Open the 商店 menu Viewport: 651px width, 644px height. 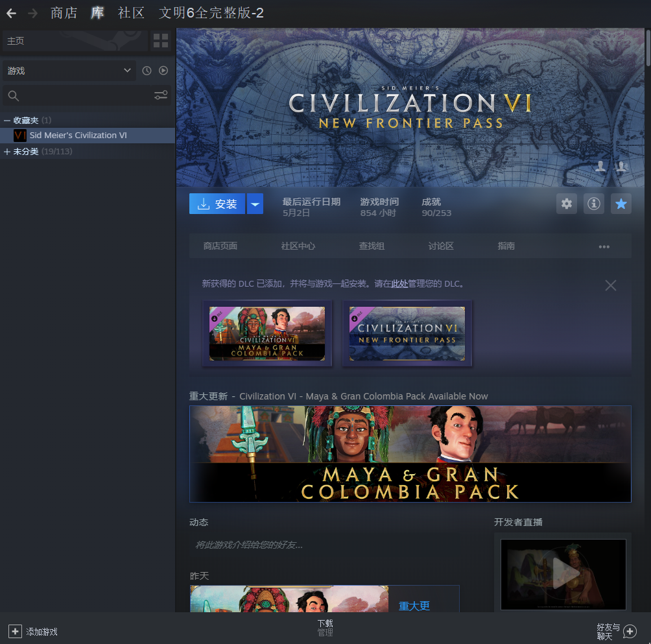point(64,13)
